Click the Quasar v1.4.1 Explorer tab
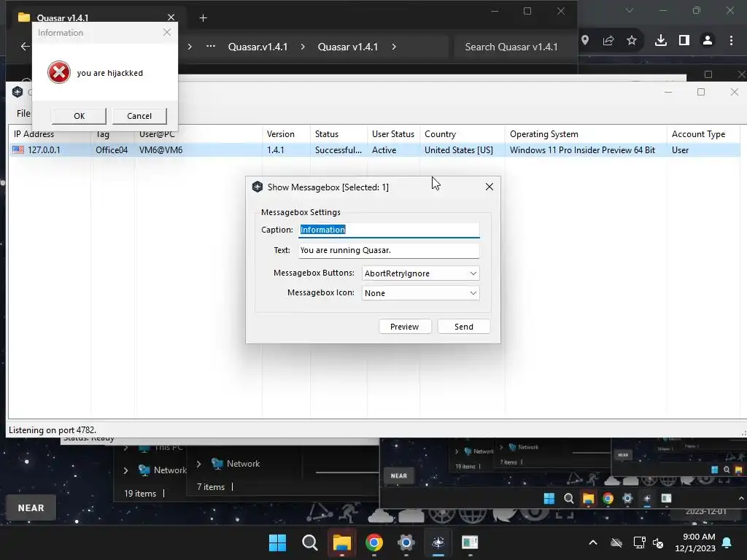Viewport: 747px width, 560px height. (96, 17)
